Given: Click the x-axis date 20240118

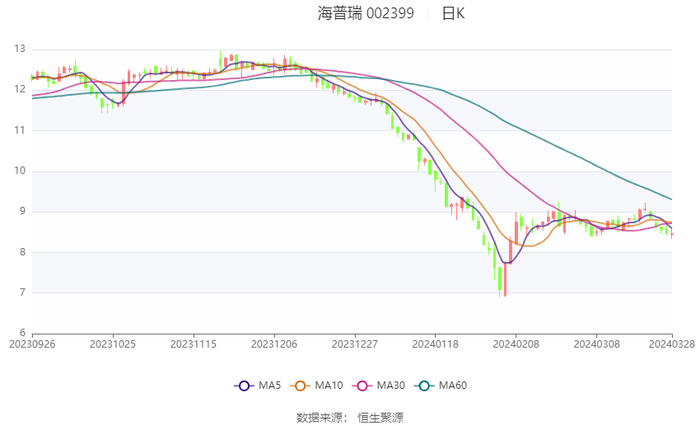Looking at the screenshot, I should (x=435, y=344).
